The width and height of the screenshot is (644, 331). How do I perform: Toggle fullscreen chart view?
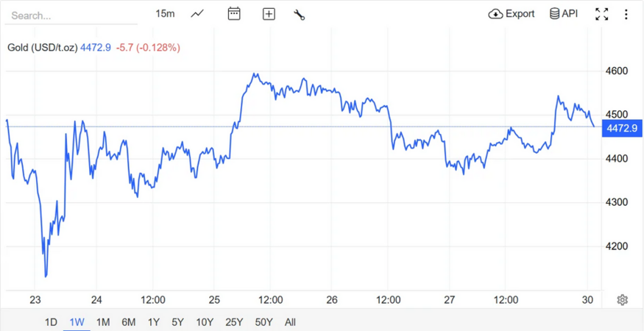(602, 14)
